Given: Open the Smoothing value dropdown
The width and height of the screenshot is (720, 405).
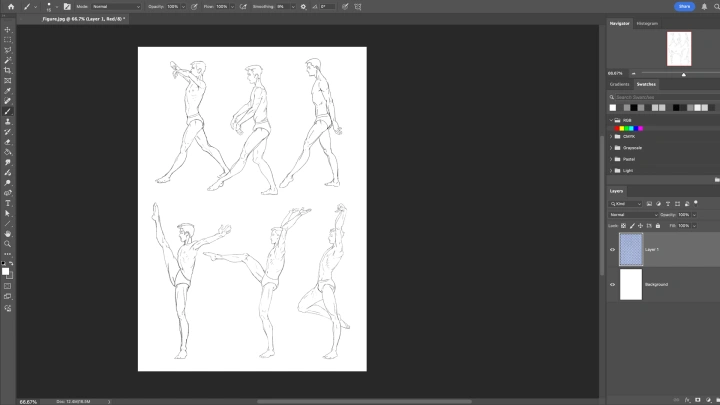Looking at the screenshot, I should tap(292, 6).
